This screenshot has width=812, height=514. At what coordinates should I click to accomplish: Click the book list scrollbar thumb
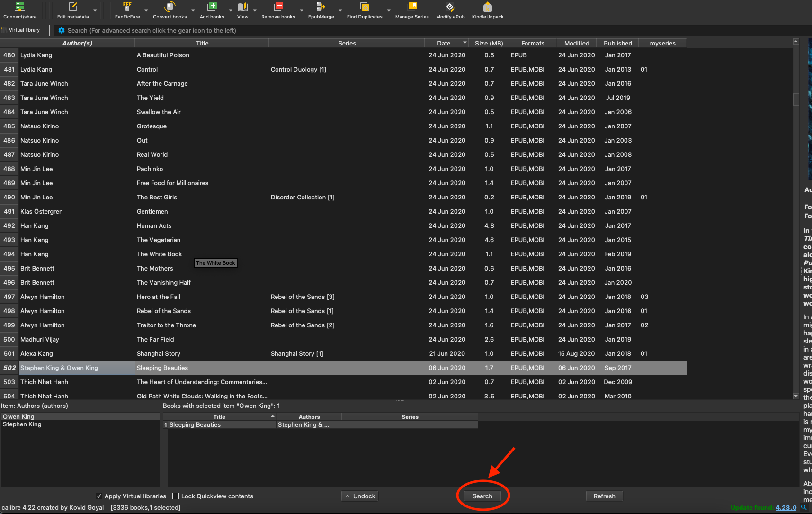point(796,99)
